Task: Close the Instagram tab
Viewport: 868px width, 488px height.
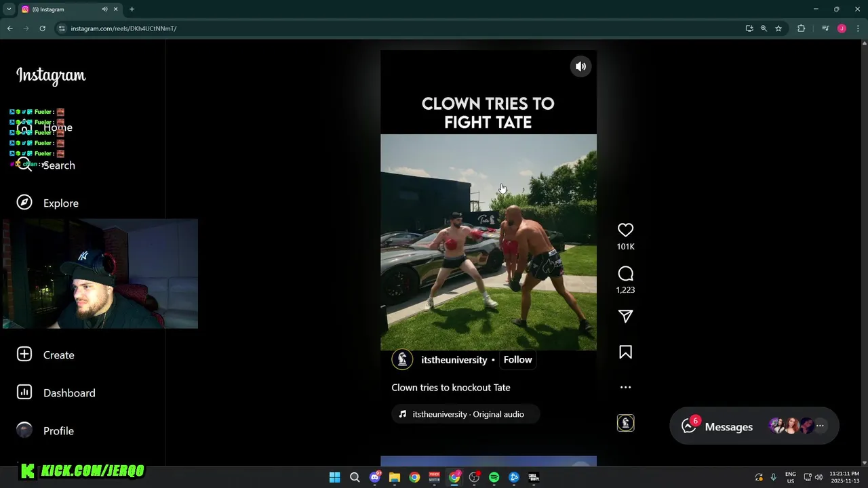Action: pyautogui.click(x=116, y=9)
